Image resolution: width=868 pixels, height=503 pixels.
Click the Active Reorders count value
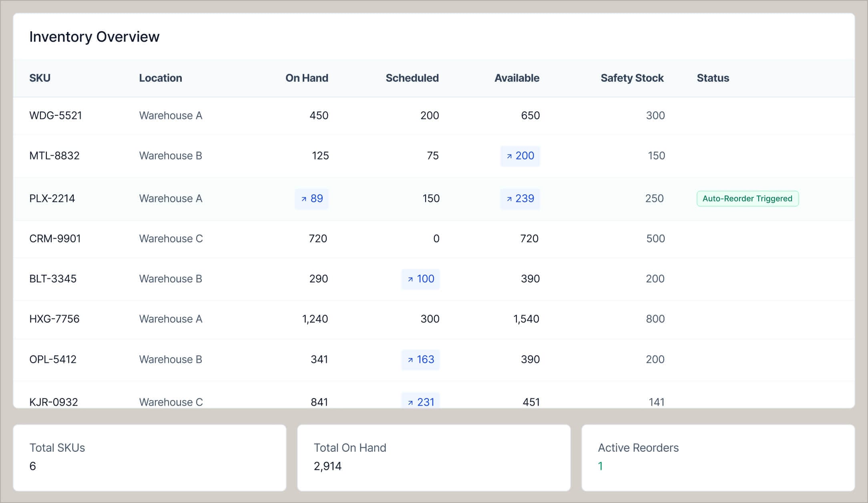pos(600,466)
